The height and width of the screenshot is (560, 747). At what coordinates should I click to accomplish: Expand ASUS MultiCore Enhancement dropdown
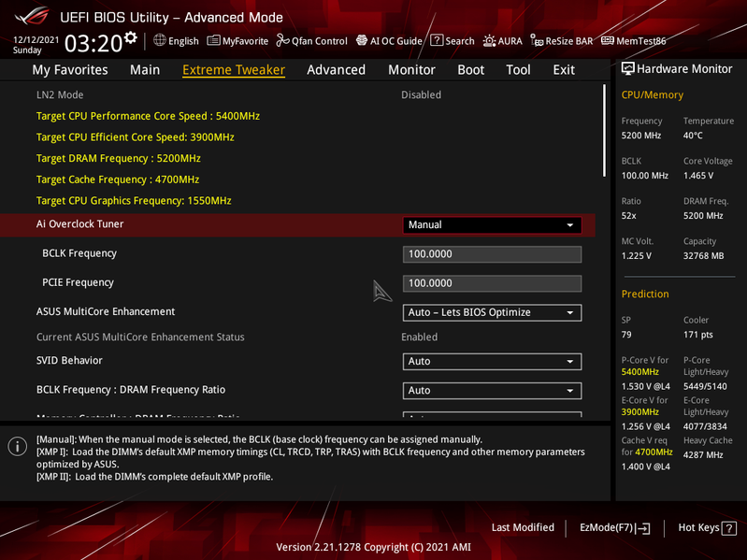[492, 312]
